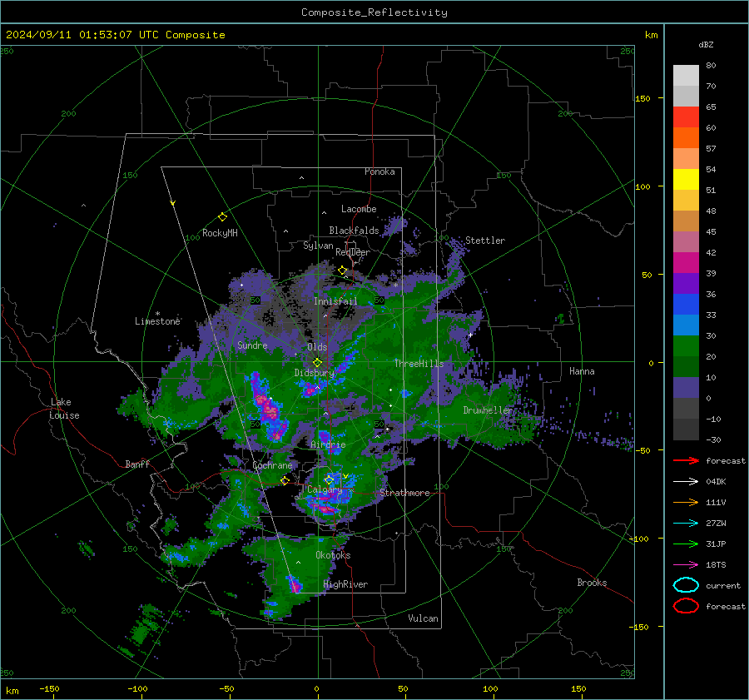Image resolution: width=749 pixels, height=700 pixels.
Task: Click the Vulcan town label
Action: pyautogui.click(x=423, y=618)
